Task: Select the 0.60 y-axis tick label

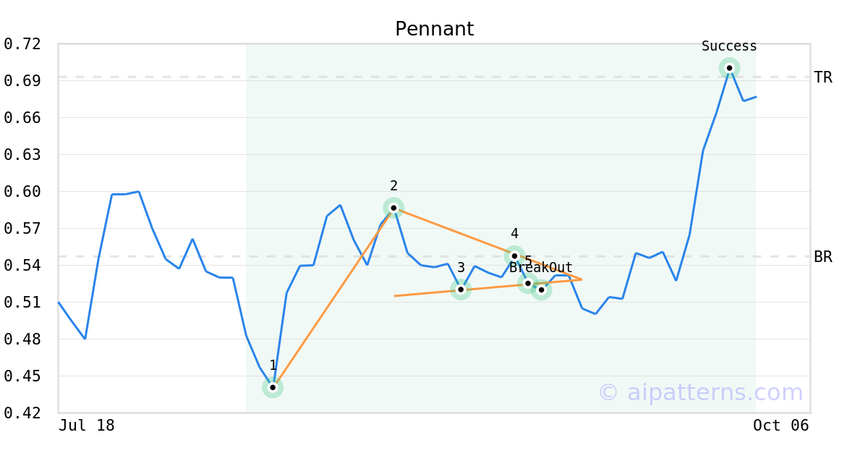Action: pos(22,192)
